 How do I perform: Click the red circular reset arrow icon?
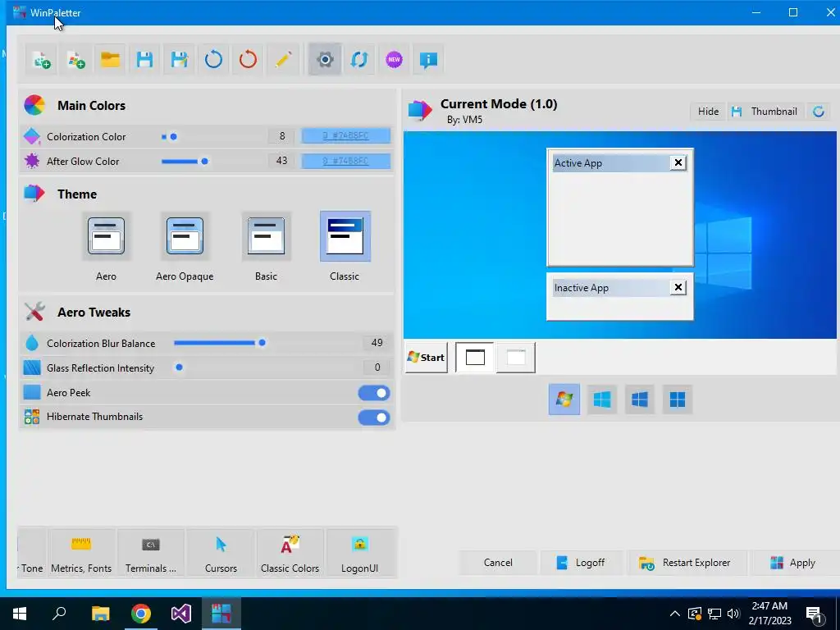coord(248,59)
